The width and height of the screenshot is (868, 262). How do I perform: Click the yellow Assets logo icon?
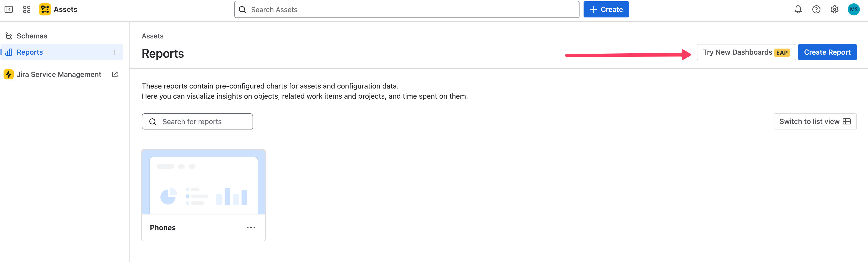click(45, 9)
